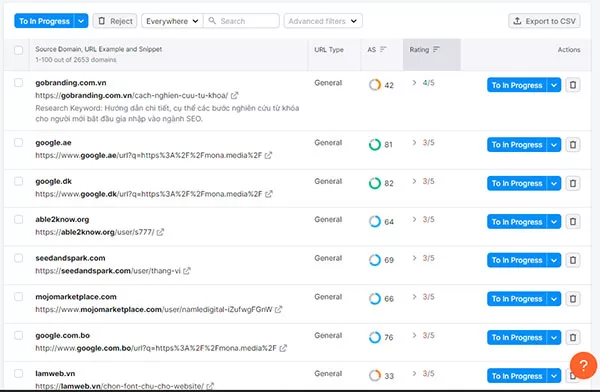Open the orange help question mark bubble
The image size is (600, 392).
(x=583, y=365)
